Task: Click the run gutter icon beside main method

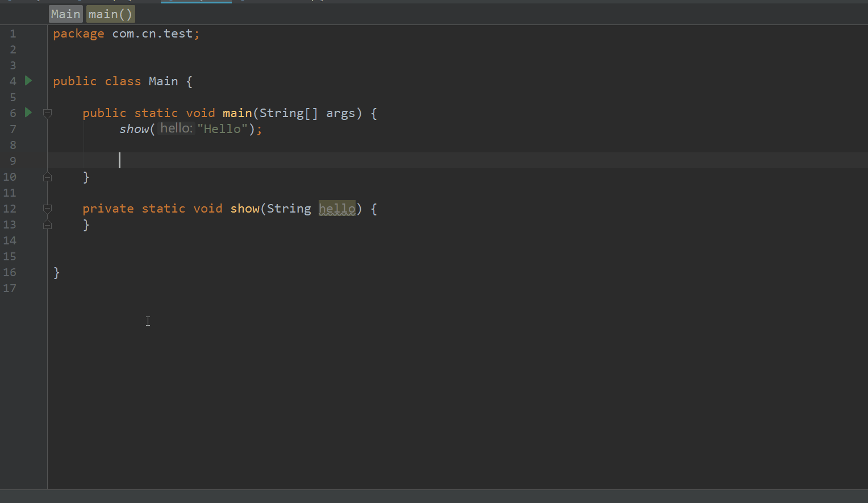Action: 28,113
